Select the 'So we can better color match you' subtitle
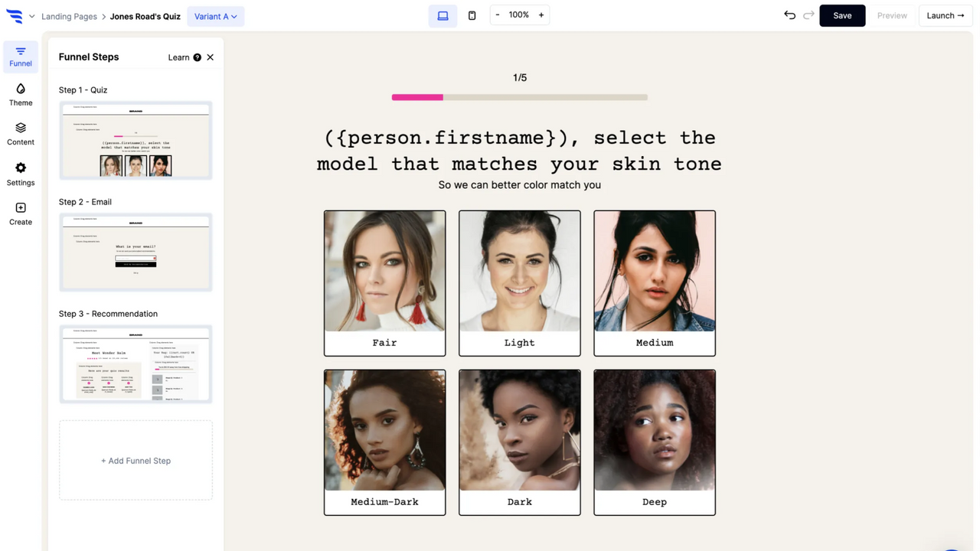Image resolution: width=980 pixels, height=551 pixels. point(519,184)
